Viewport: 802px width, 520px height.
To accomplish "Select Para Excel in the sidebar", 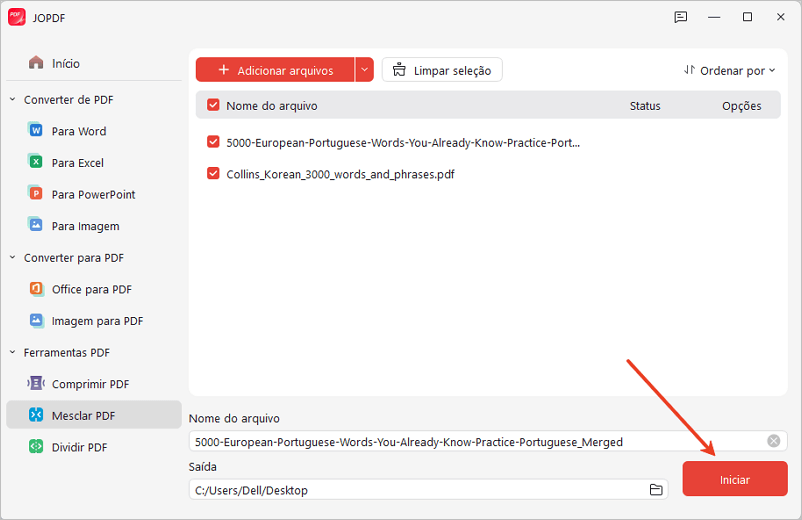I will click(94, 163).
